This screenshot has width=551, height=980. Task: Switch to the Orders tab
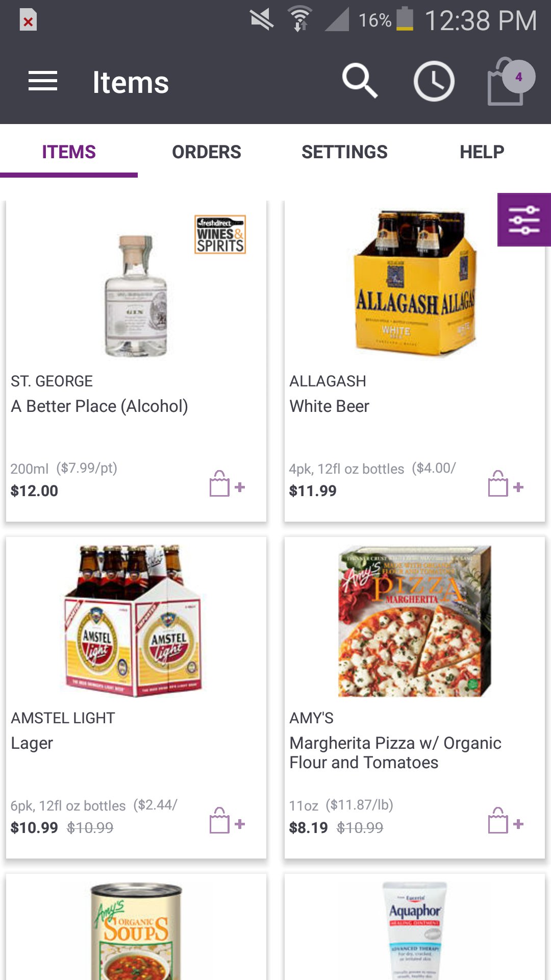tap(207, 152)
